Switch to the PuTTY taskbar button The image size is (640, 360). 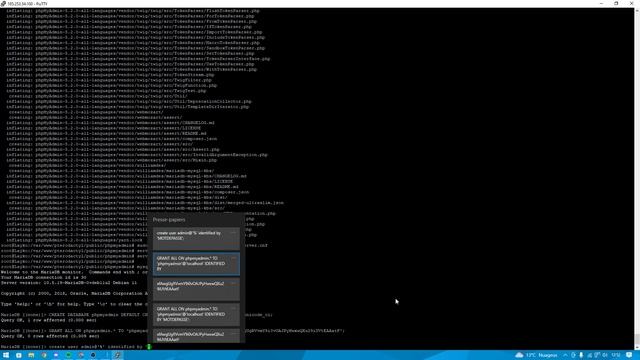[x=118, y=355]
